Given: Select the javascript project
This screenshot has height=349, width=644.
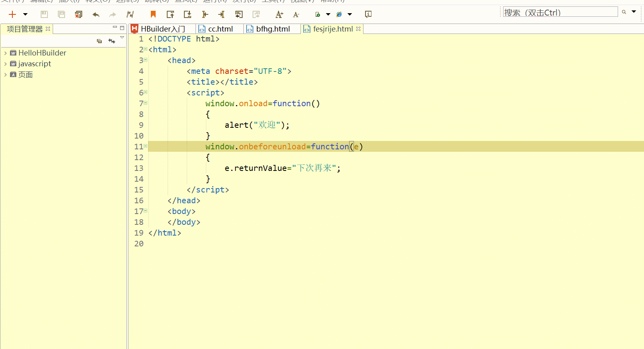Looking at the screenshot, I should pos(34,63).
